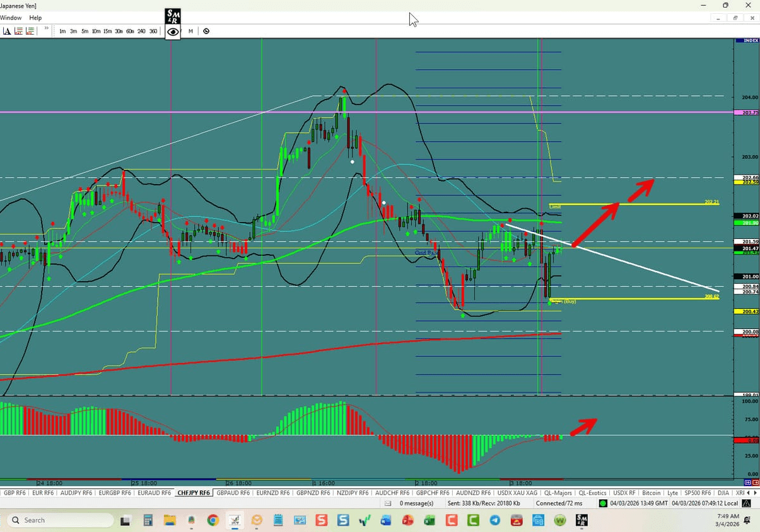760x532 pixels.
Task: Select the first chart-style icon on the toolbar
Action: [x=17, y=31]
